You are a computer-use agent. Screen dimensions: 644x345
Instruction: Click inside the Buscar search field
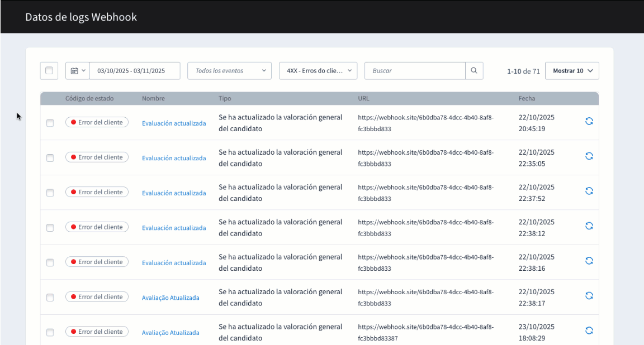point(415,70)
